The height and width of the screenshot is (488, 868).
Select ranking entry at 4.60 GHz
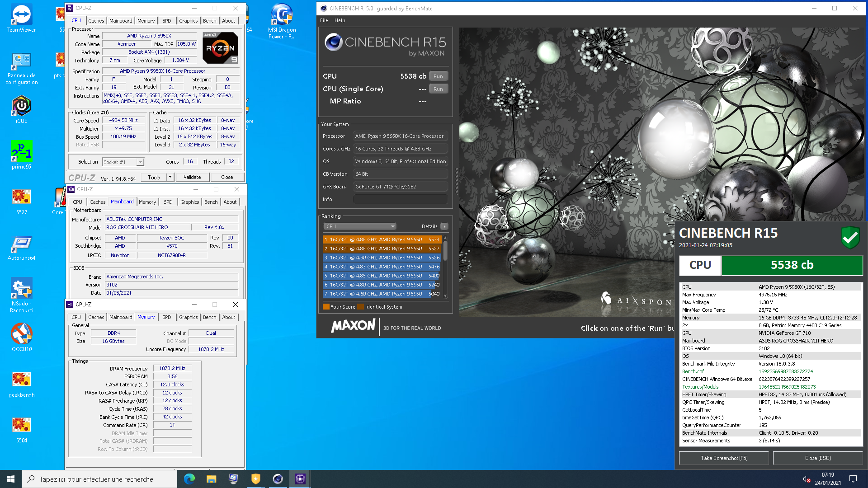[x=382, y=294]
